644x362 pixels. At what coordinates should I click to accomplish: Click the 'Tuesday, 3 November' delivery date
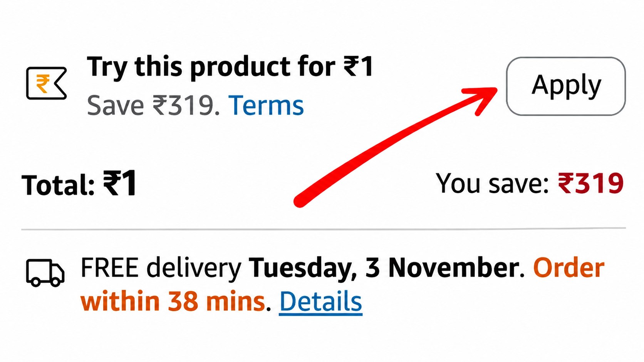coord(383,268)
